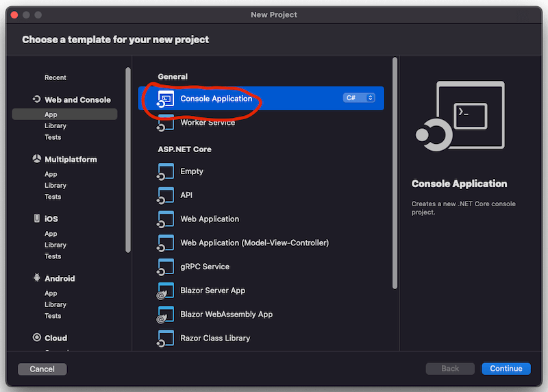The width and height of the screenshot is (548, 392).
Task: Click the Web and Console category icon
Action: pyautogui.click(x=37, y=99)
